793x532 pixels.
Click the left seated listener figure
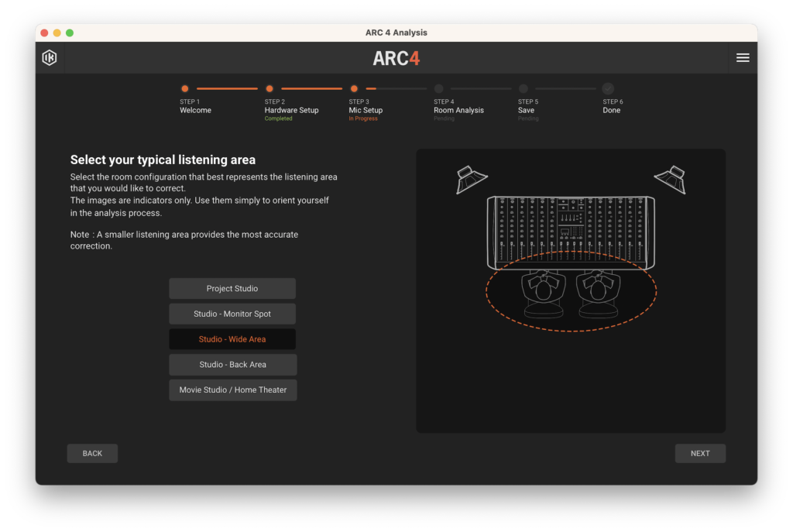click(544, 293)
